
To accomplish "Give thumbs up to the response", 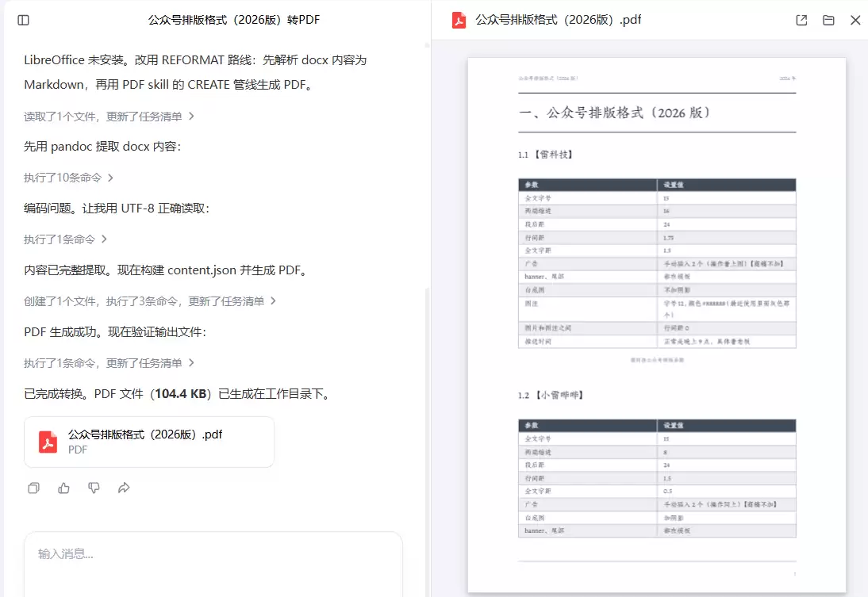I will pos(63,488).
